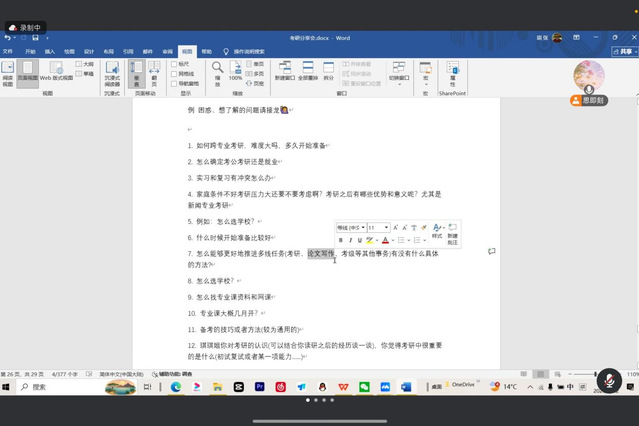Image resolution: width=639 pixels, height=426 pixels.
Task: Switch to the Insert ribbon tab
Action: coord(49,50)
